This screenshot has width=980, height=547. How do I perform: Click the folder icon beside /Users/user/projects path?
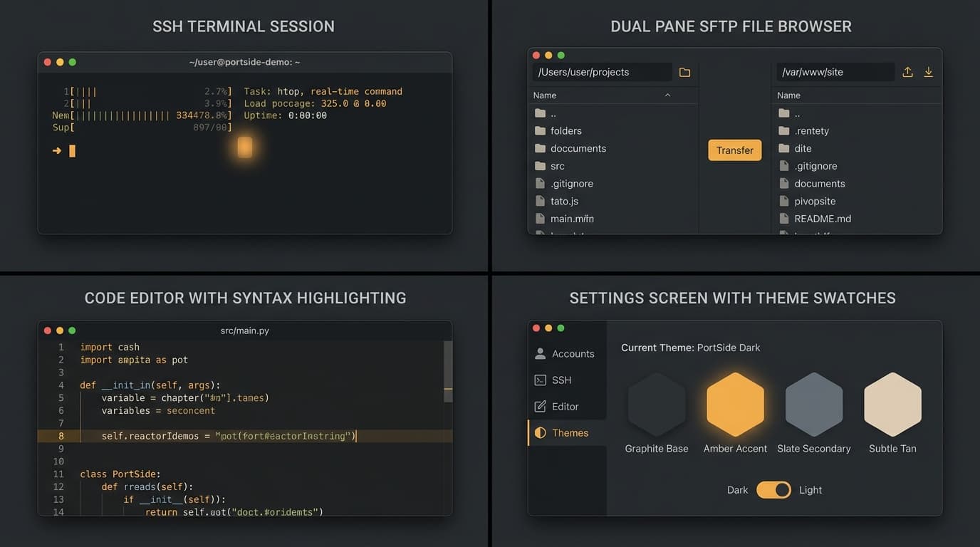coord(684,72)
